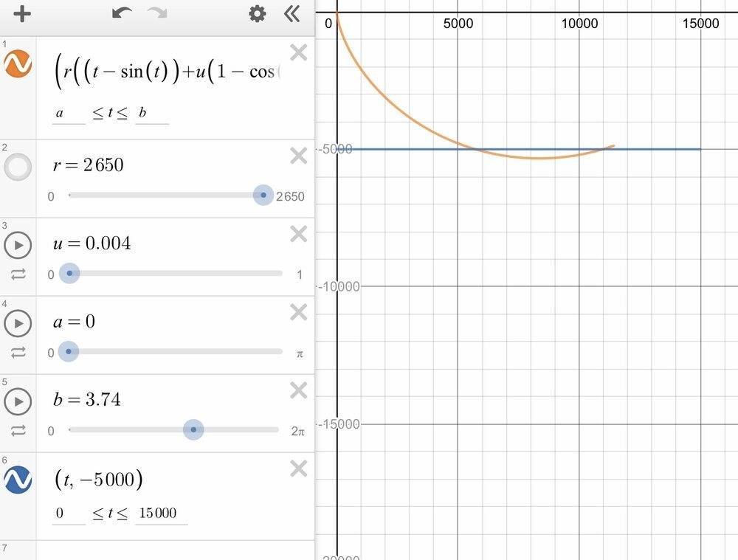
Task: Play the u slider animation
Action: coord(18,245)
